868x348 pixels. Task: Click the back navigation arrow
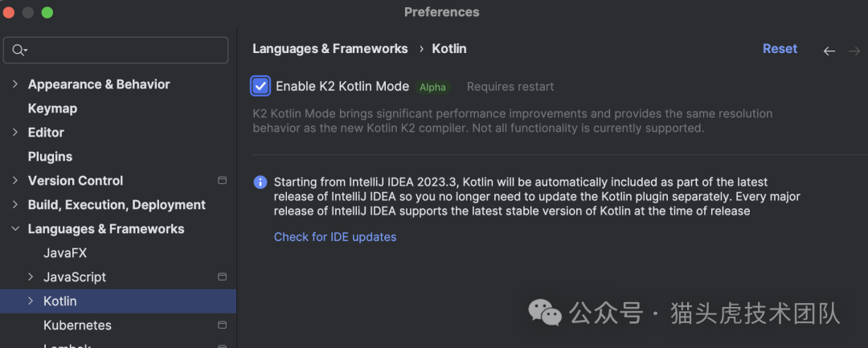[829, 51]
